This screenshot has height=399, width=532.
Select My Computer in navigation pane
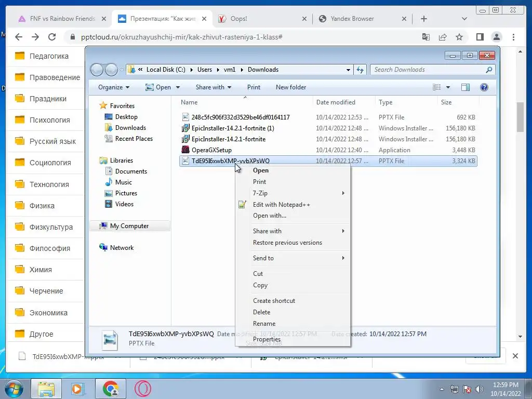coord(130,226)
